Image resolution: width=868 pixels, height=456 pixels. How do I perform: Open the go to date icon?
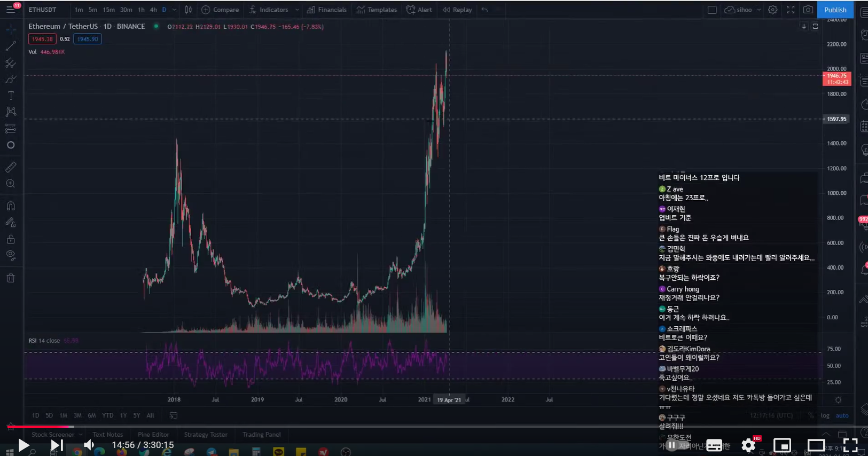pos(173,415)
